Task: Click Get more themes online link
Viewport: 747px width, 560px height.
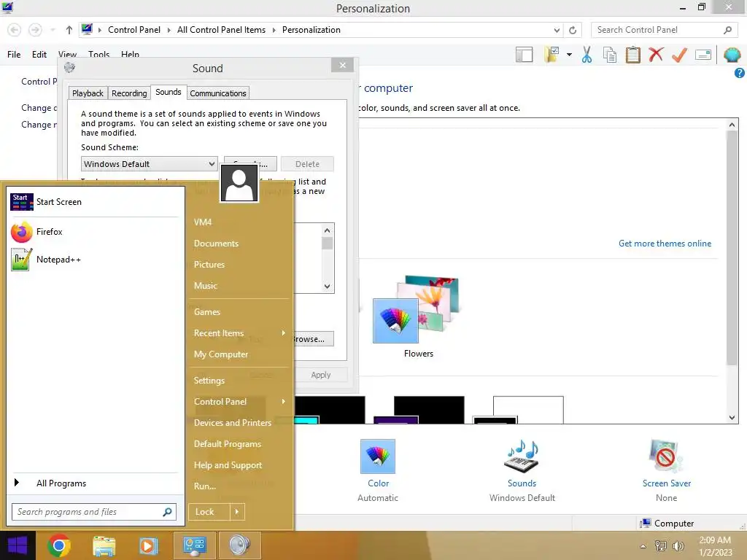Action: [665, 244]
